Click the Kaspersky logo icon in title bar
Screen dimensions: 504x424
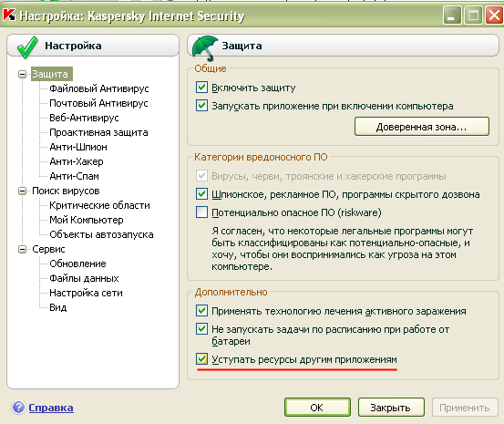pos(9,16)
